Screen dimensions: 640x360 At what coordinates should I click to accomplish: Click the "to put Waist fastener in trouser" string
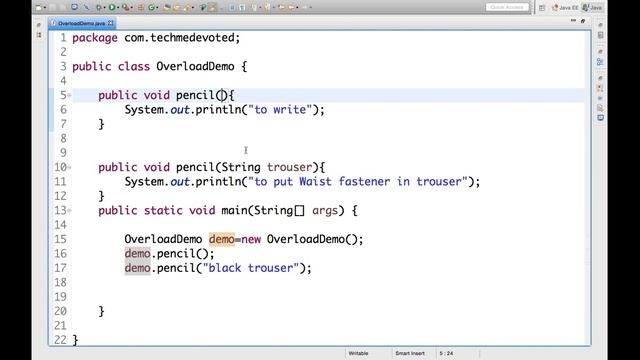358,182
